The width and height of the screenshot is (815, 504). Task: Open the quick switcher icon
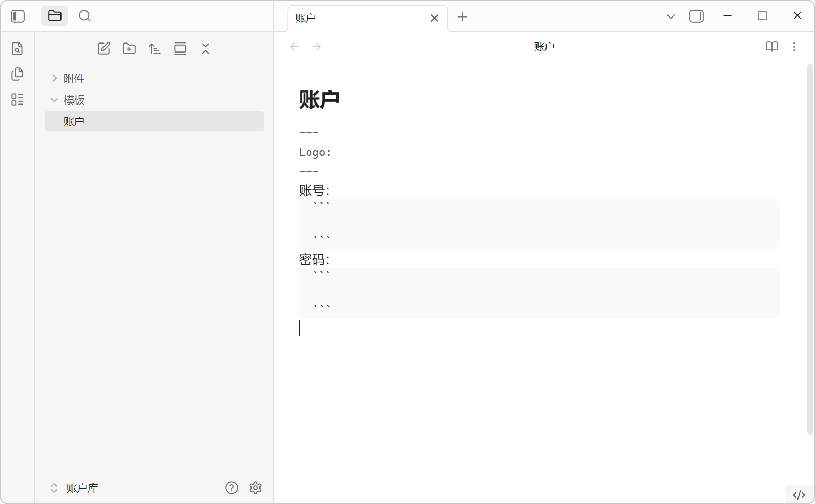tap(18, 49)
